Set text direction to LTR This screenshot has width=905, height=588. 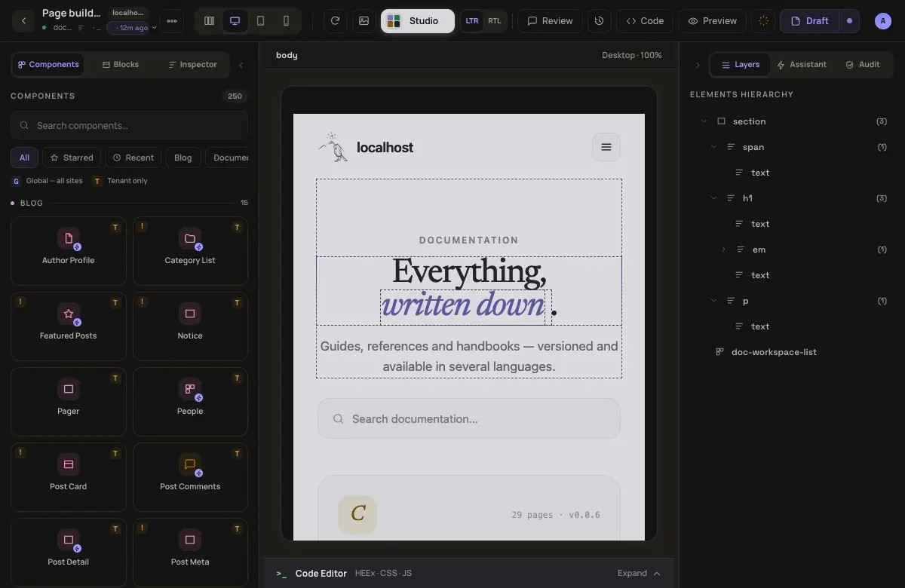(472, 21)
